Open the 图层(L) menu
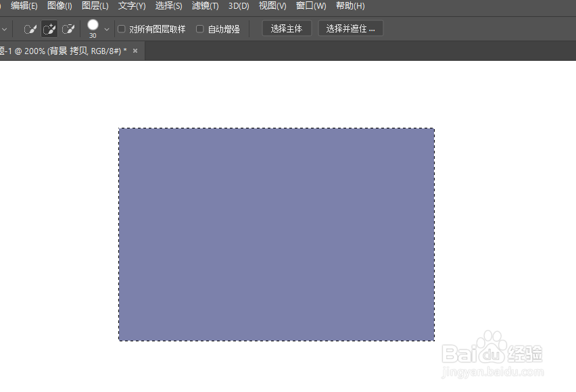Image resolution: width=576 pixels, height=392 pixels. point(95,6)
